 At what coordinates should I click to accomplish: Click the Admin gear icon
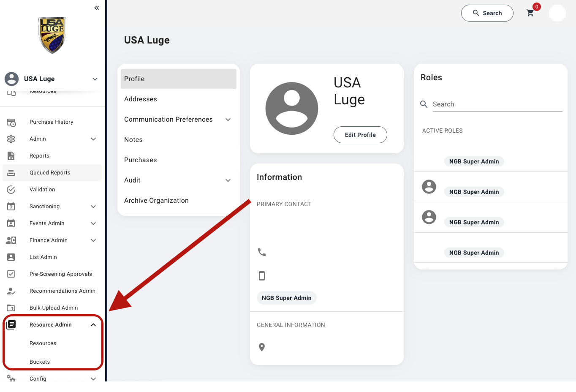pos(11,139)
